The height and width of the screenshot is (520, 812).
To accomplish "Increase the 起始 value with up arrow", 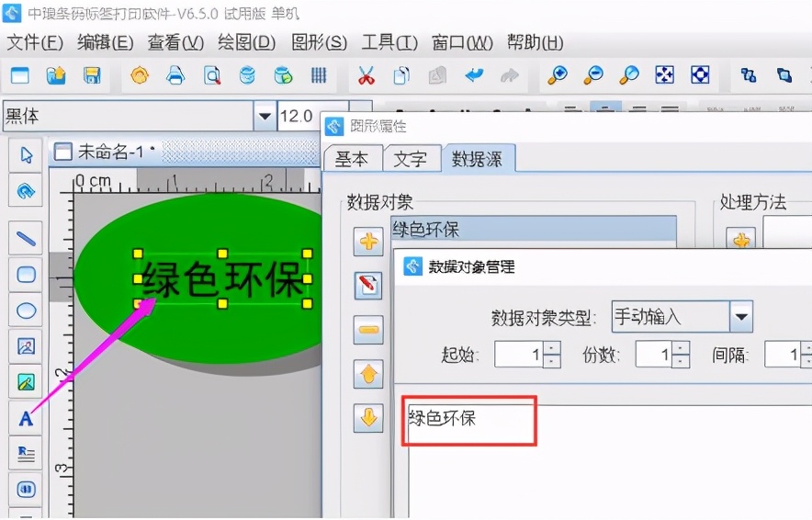I will [552, 347].
